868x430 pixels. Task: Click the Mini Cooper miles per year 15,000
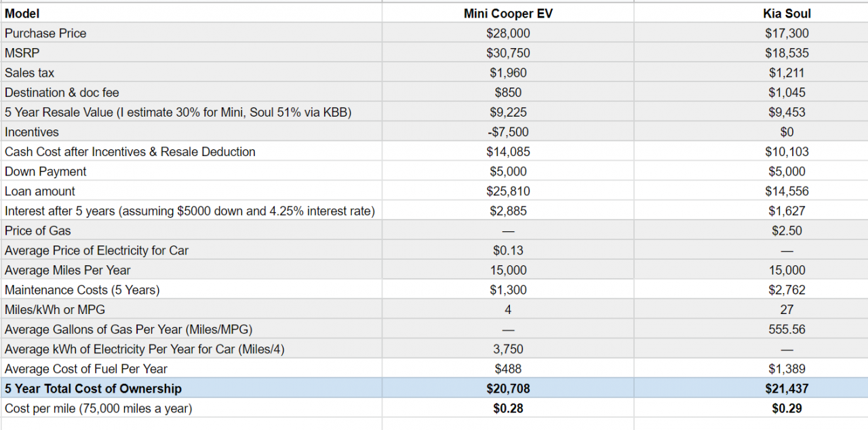coord(508,270)
